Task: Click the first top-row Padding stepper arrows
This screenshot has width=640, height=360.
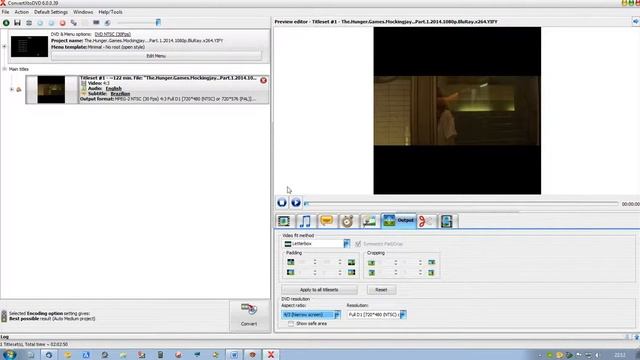Action: (315, 262)
